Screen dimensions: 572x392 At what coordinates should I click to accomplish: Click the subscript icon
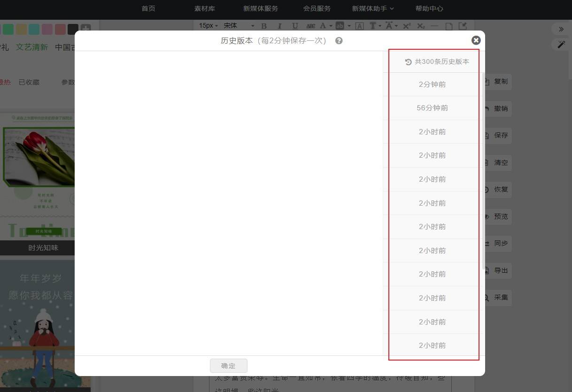tap(421, 26)
